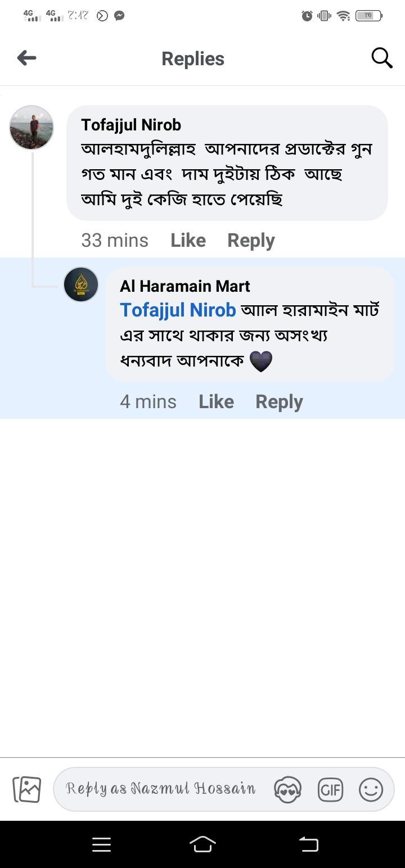Tap the black heart emoji in reply
The height and width of the screenshot is (868, 405).
coord(260,361)
